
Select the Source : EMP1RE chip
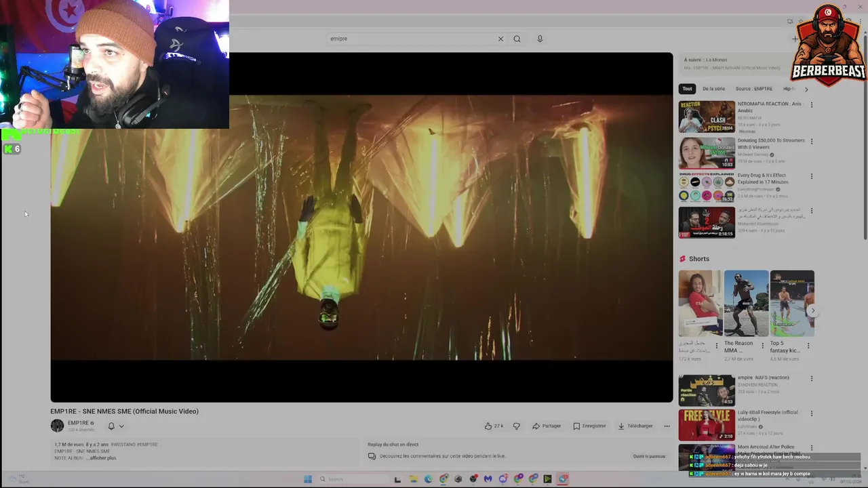pyautogui.click(x=754, y=89)
